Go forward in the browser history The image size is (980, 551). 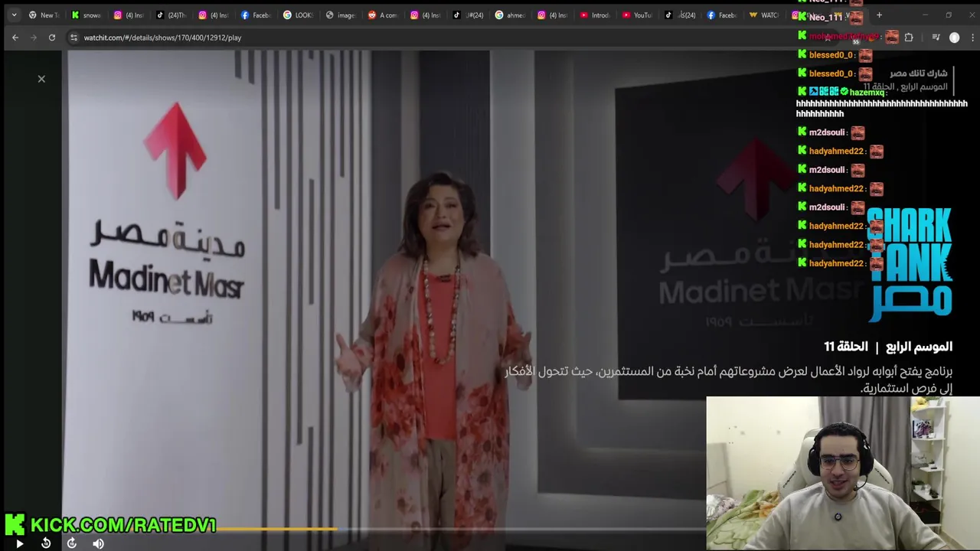coord(34,37)
